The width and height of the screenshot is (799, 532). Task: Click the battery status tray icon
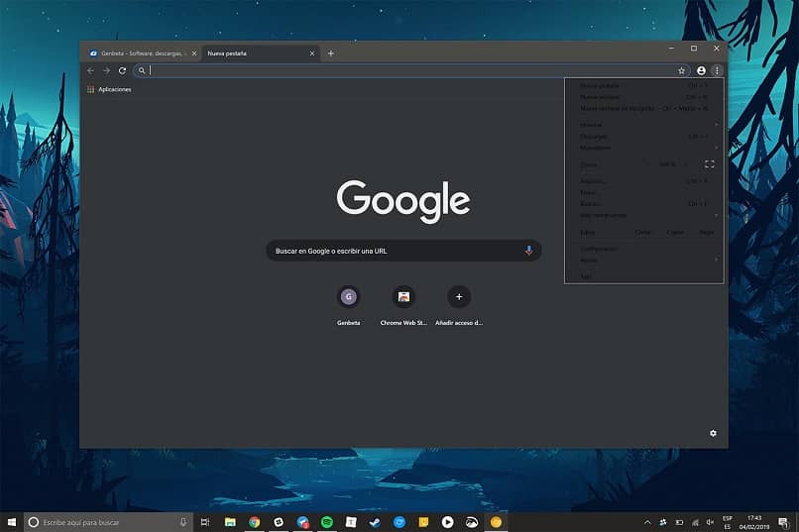679,522
